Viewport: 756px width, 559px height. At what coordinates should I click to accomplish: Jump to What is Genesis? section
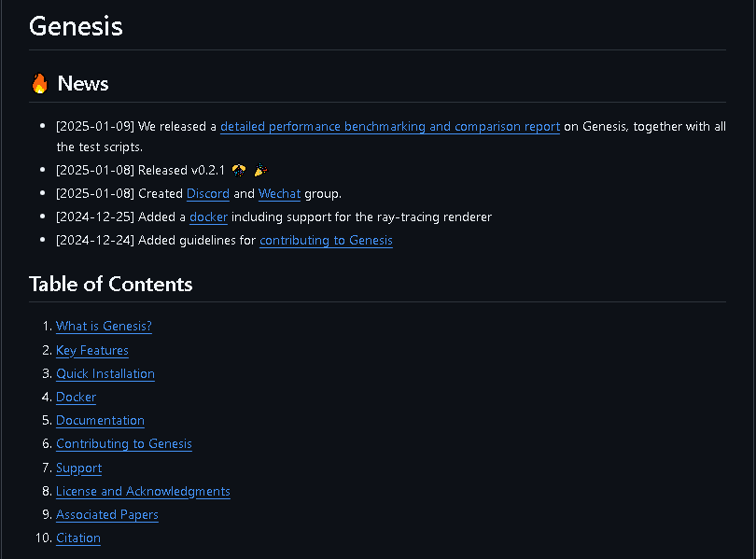point(104,327)
